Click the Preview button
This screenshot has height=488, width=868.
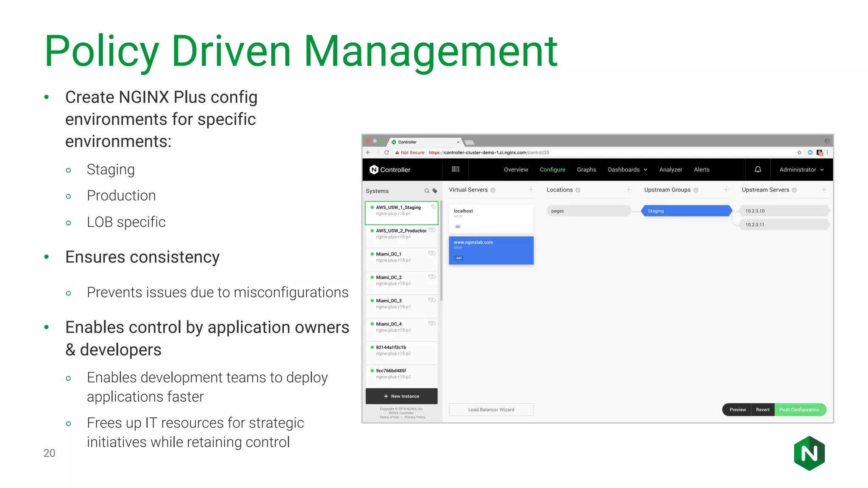[x=737, y=410]
